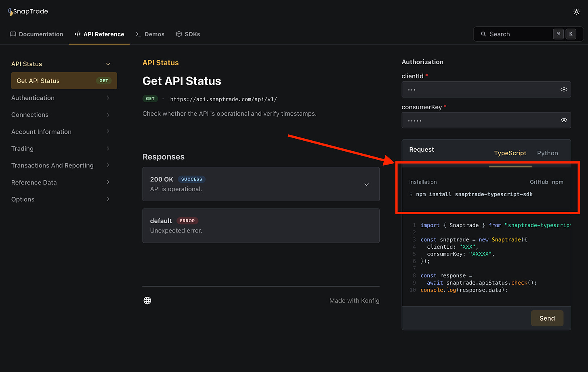Expand Transactions And Reporting section
The height and width of the screenshot is (372, 588).
[108, 165]
